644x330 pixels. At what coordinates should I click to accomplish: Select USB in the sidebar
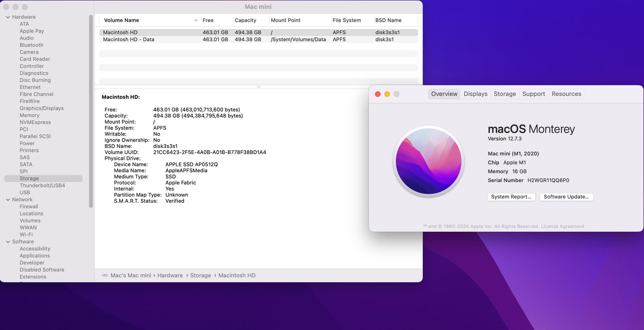25,192
